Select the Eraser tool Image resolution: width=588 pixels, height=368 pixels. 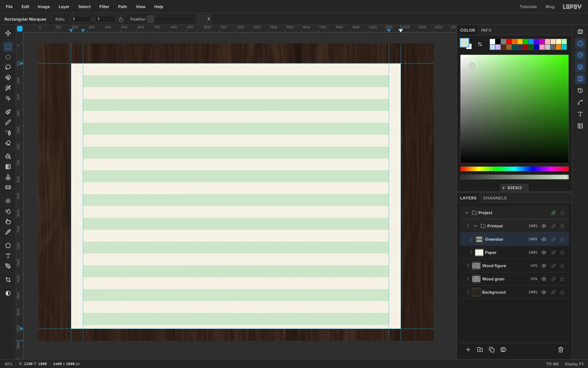click(8, 143)
